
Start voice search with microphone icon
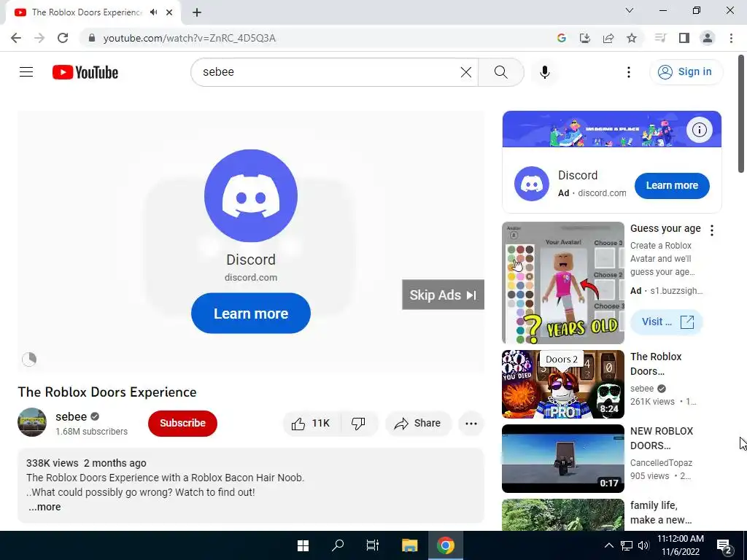(x=545, y=72)
